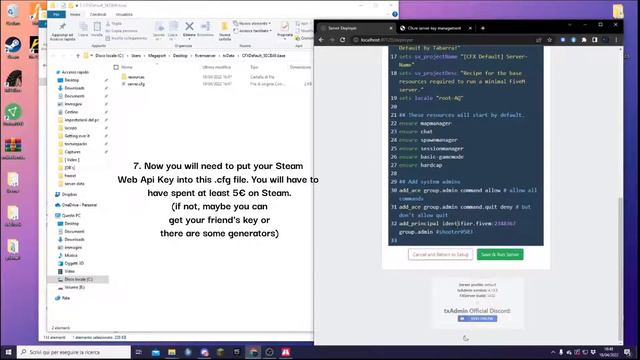Image resolution: width=640 pixels, height=360 pixels.
Task: Close the Server Deployer tab
Action: pos(391,28)
